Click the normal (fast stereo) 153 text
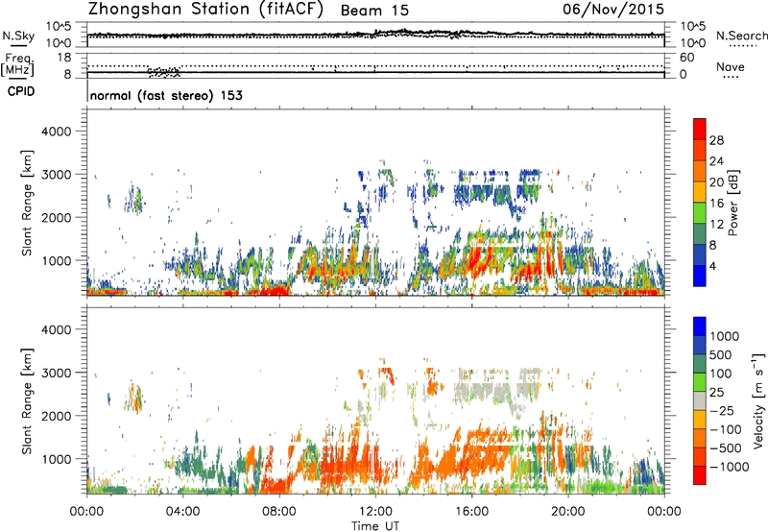 166,95
